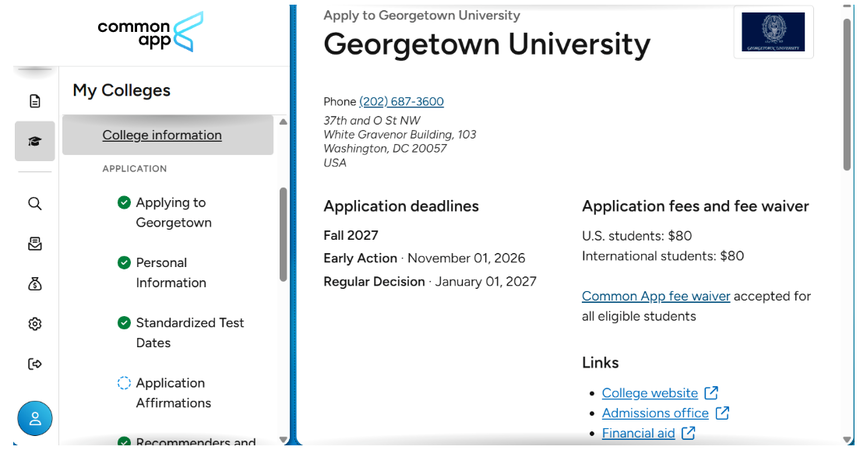The height and width of the screenshot is (450, 860).
Task: Visit the College website link
Action: [x=650, y=393]
